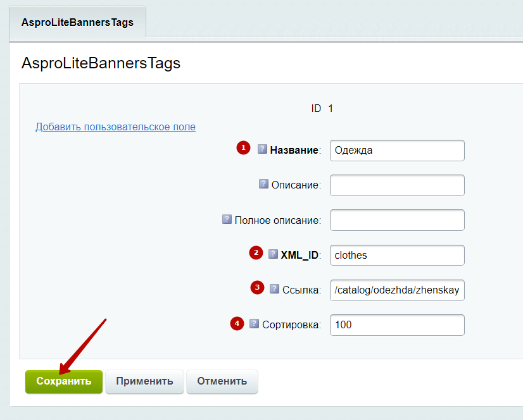Focus the empty Полное описание field

point(397,220)
